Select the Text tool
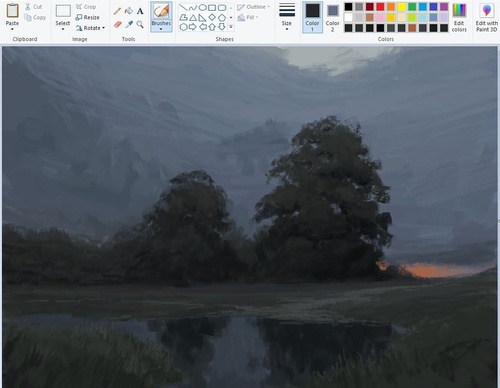Viewport: 500px width, 388px height. (x=140, y=11)
